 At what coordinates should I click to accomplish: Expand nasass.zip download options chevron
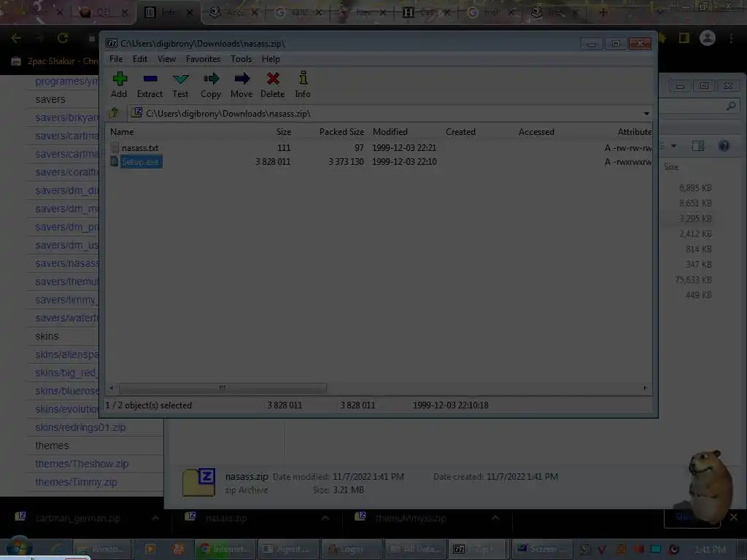pos(325,518)
